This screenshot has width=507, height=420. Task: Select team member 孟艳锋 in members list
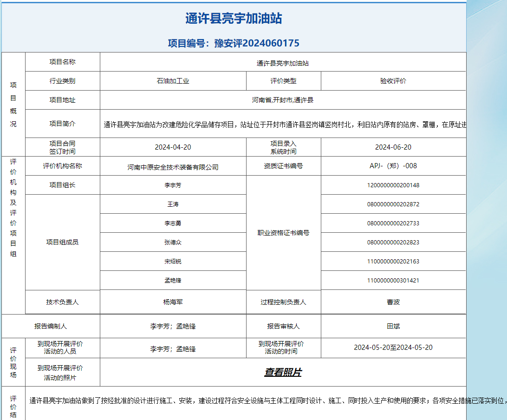[x=173, y=281]
